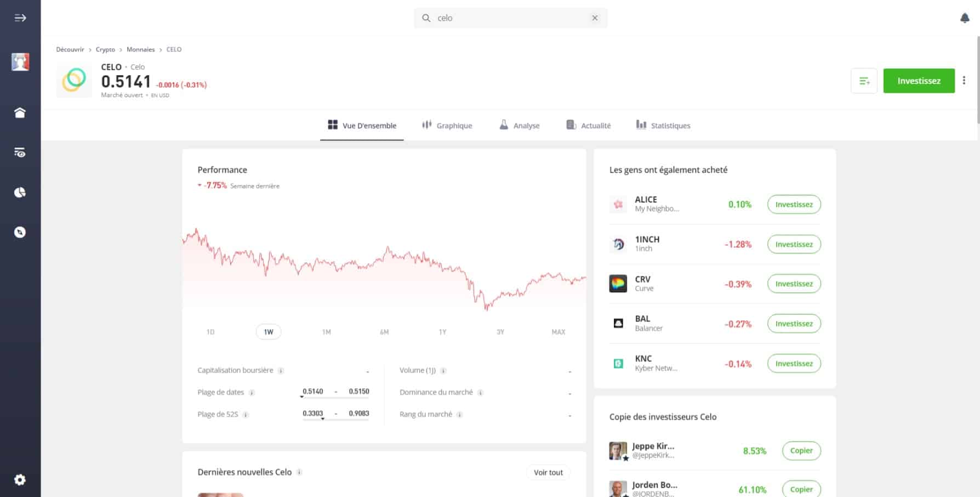Click the green Investissez button in header
980x497 pixels.
click(x=919, y=81)
